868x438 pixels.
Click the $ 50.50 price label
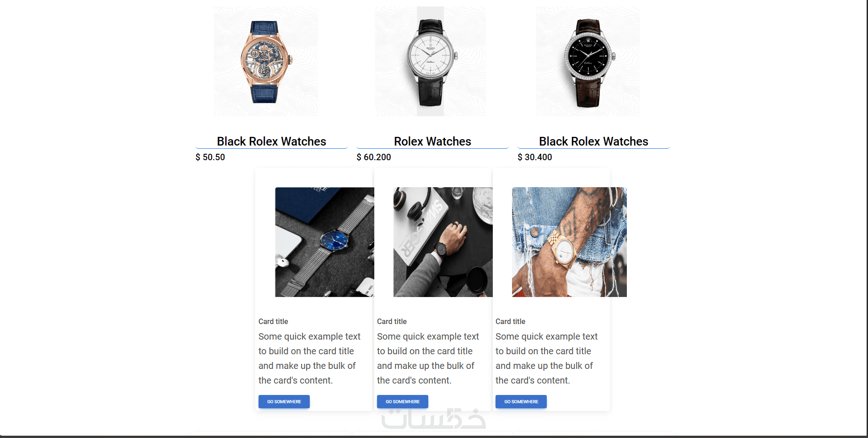[210, 157]
